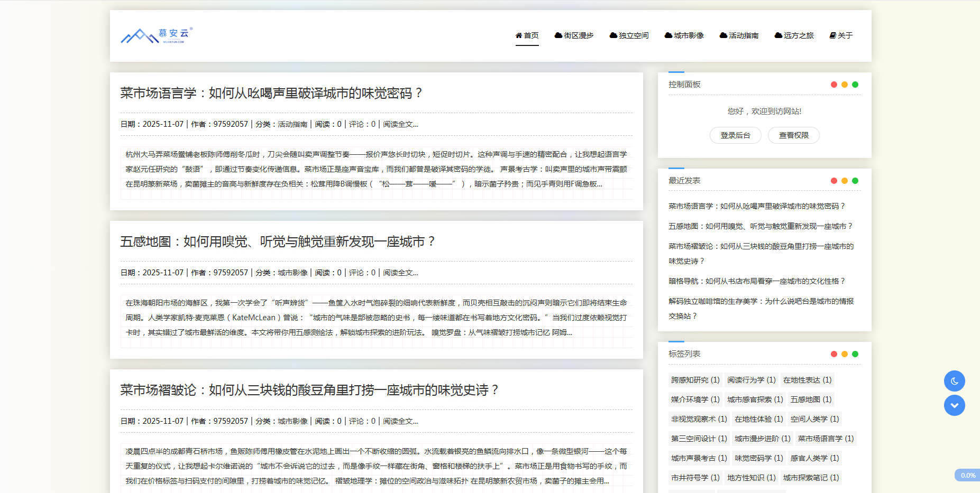
Task: Click the yellow dot in 标签列表 panel
Action: point(845,354)
